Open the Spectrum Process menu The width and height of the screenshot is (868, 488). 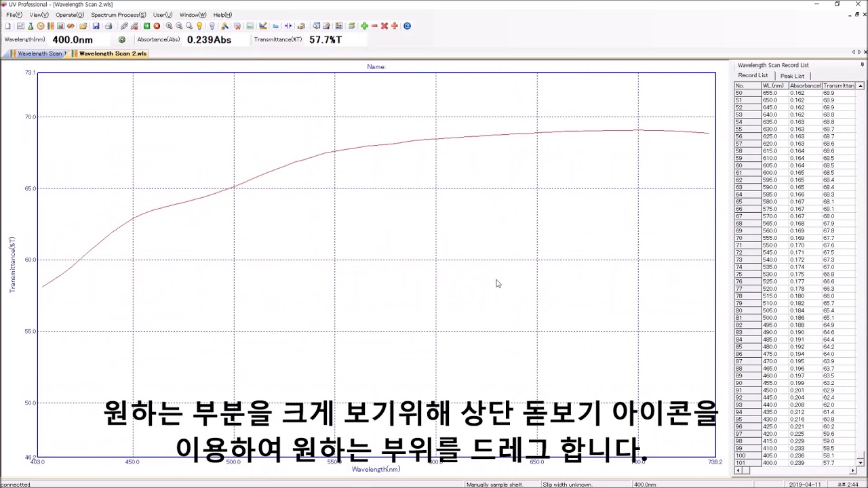pos(119,15)
